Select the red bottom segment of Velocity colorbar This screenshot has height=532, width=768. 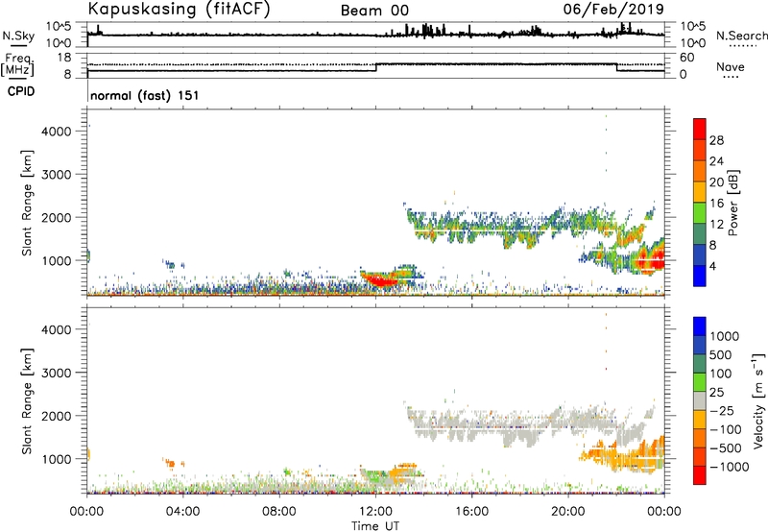[x=700, y=475]
